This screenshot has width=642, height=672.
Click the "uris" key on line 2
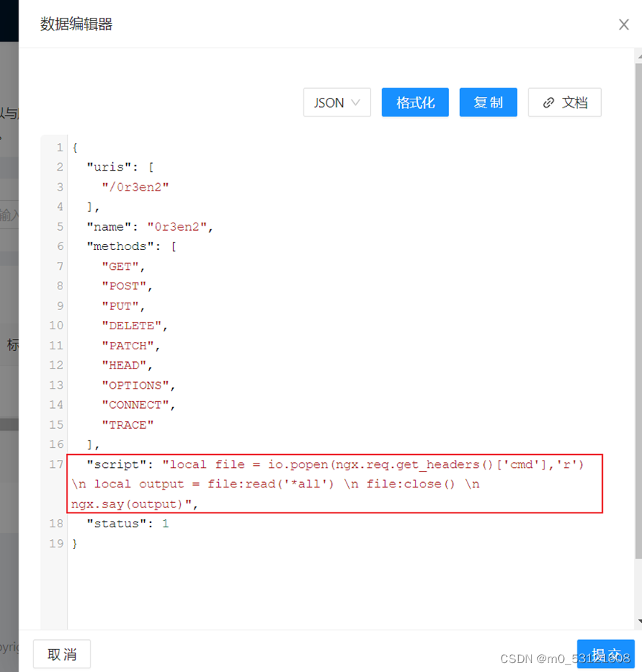[x=108, y=167]
